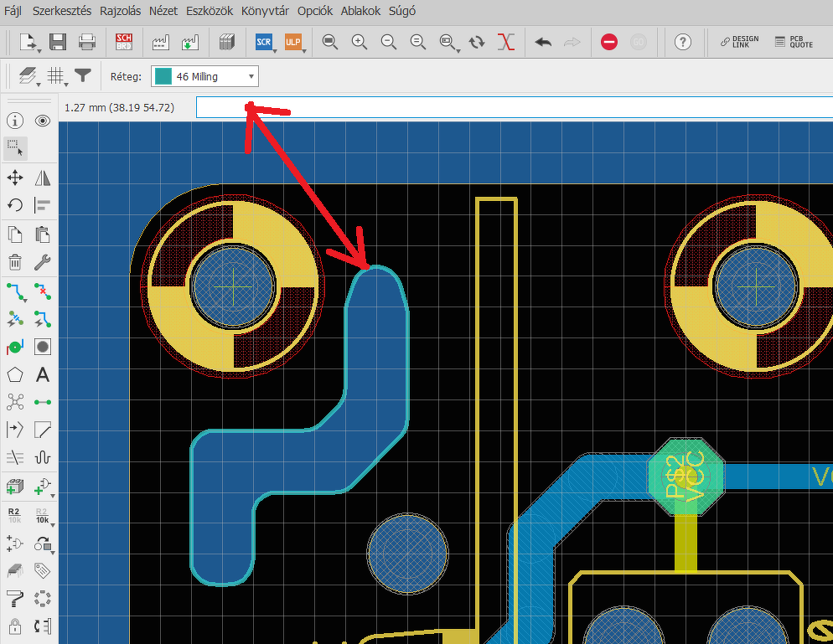Select the Align tool
Viewport: 833px width, 644px height.
click(43, 205)
